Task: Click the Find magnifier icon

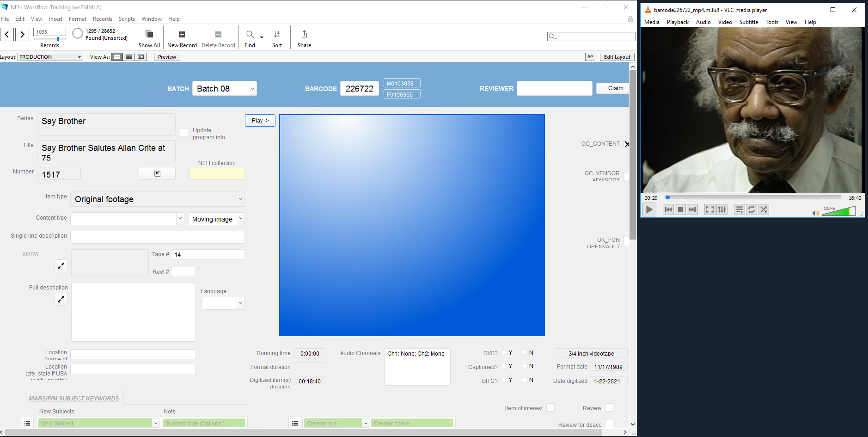Action: pos(250,35)
